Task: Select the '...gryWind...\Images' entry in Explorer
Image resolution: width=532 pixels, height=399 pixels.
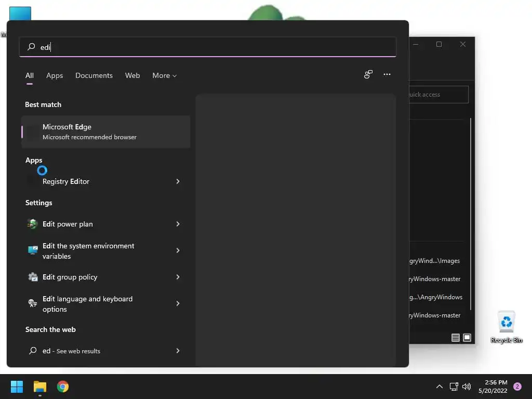Action: pyautogui.click(x=434, y=261)
